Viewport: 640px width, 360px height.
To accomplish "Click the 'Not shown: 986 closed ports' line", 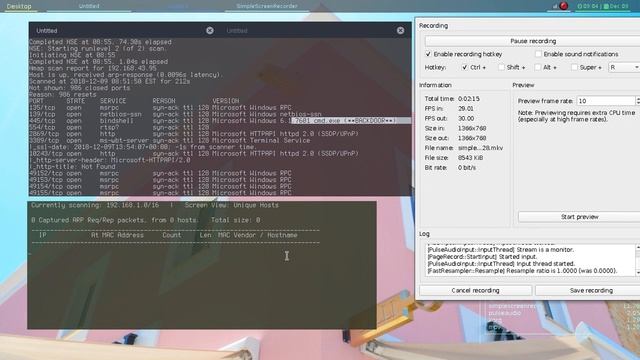I will (x=80, y=88).
